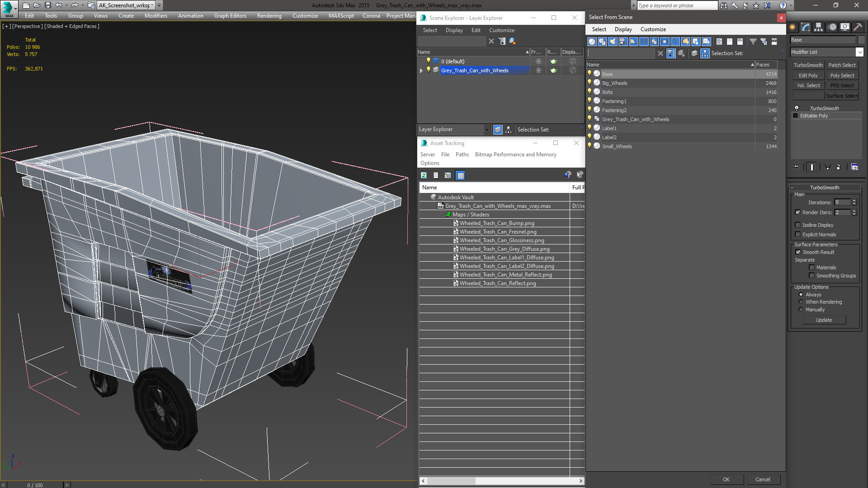The width and height of the screenshot is (868, 488).
Task: Open the Display command panel tab
Action: tap(845, 27)
